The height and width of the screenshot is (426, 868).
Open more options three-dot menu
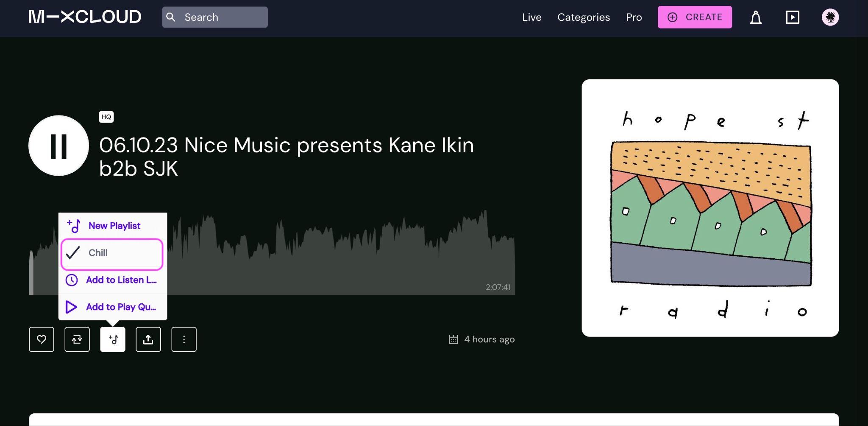pos(184,339)
